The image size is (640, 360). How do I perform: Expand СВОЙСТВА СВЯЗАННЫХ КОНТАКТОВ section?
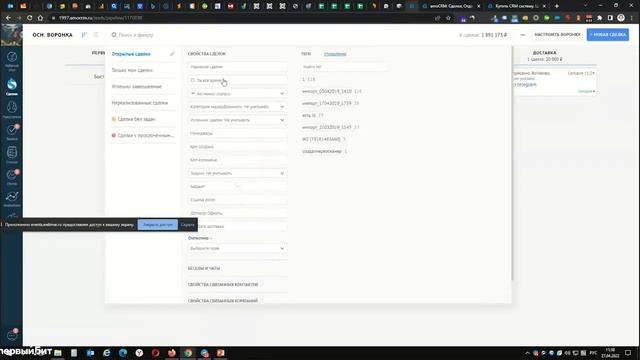(x=223, y=284)
